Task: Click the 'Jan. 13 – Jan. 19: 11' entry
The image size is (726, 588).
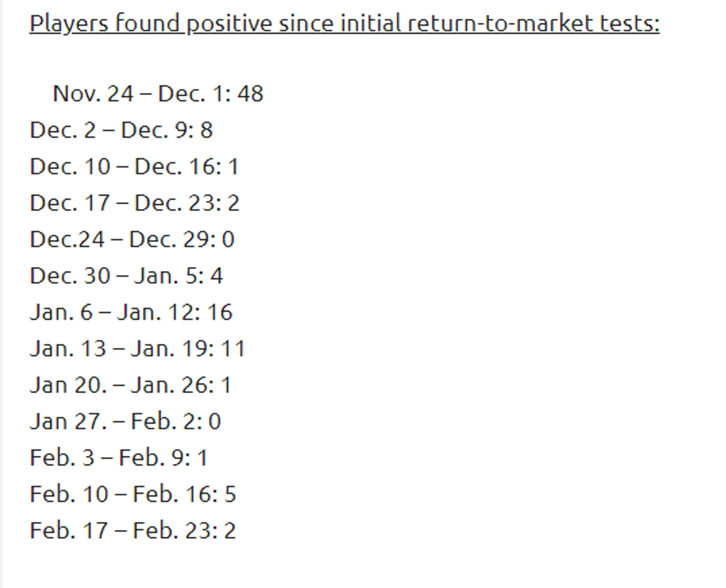Action: coord(138,348)
